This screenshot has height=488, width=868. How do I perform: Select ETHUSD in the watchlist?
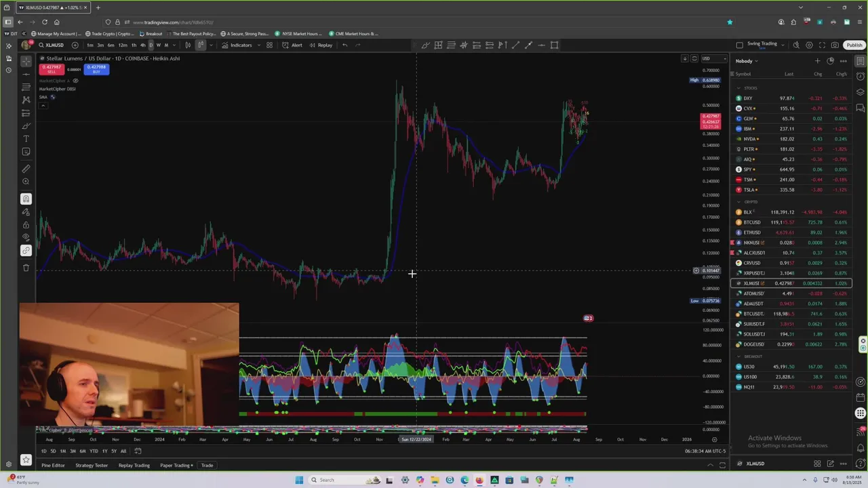pos(792,232)
